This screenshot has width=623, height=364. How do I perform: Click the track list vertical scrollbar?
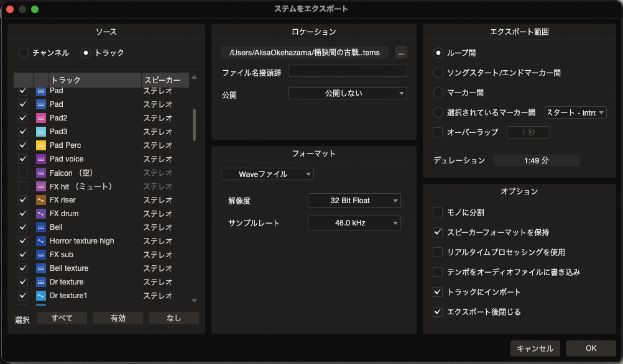coord(194,125)
